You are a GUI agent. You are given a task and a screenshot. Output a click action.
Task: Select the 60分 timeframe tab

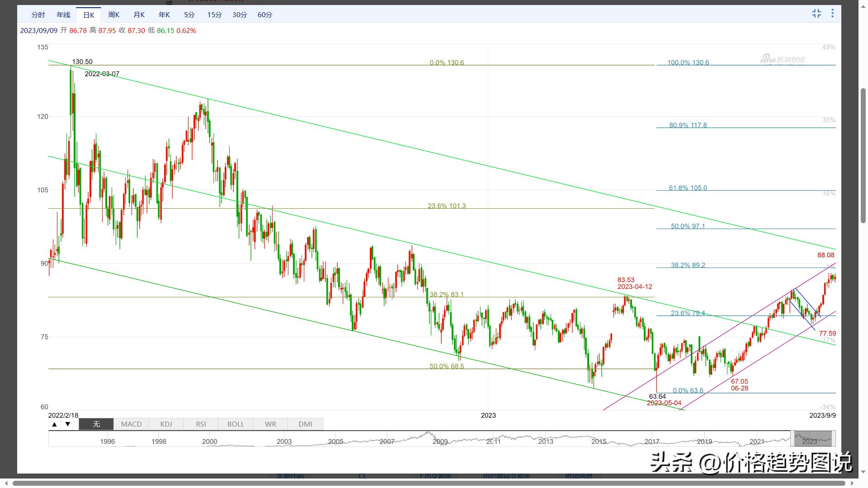click(265, 15)
